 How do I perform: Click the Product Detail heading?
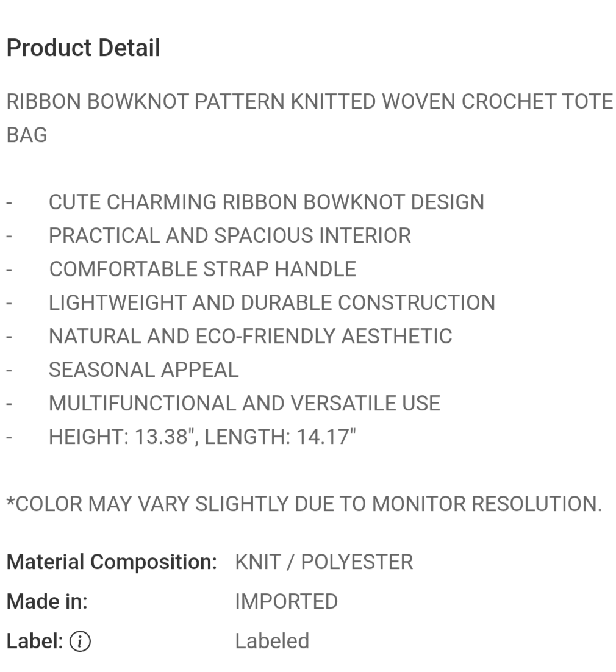[84, 48]
